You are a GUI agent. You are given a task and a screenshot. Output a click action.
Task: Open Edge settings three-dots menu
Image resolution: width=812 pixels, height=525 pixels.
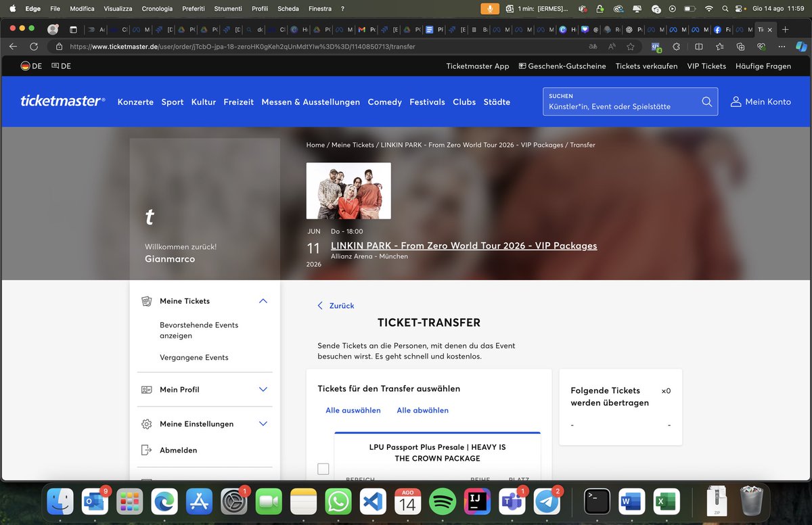click(782, 47)
